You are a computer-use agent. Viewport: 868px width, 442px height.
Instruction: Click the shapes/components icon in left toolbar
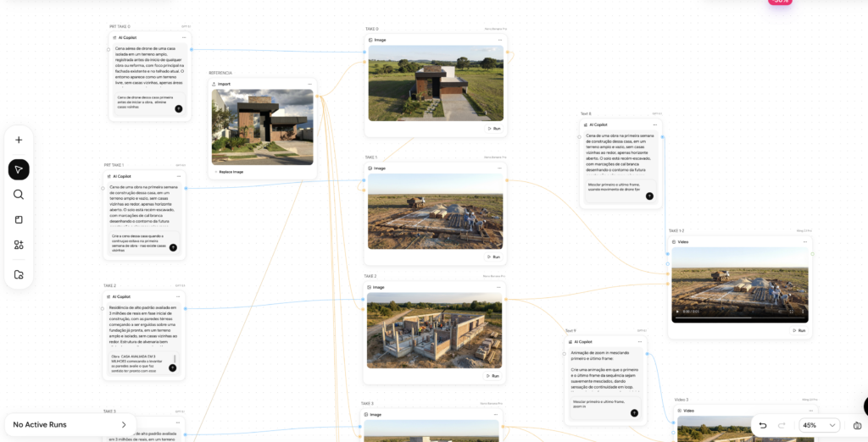pos(19,245)
